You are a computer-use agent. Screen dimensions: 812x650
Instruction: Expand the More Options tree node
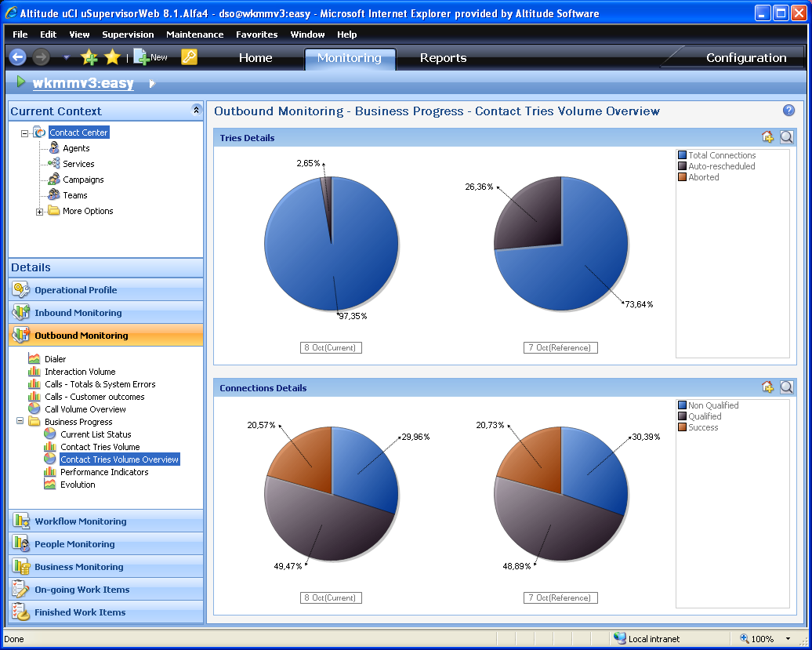click(40, 212)
